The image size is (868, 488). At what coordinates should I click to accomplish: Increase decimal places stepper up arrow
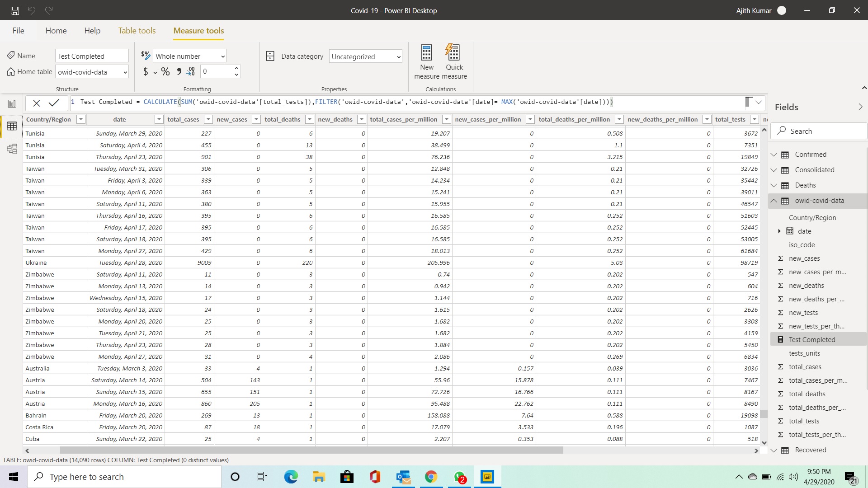click(236, 68)
